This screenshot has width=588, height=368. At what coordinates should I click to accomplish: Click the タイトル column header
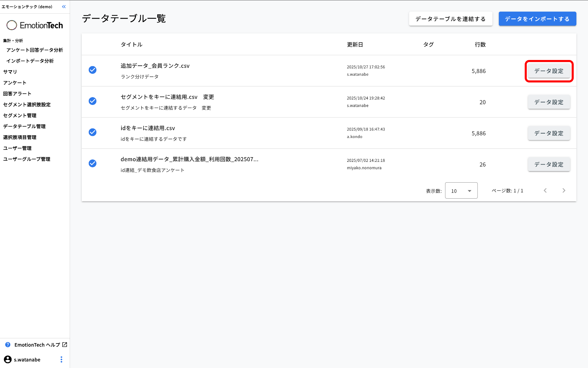tap(131, 45)
